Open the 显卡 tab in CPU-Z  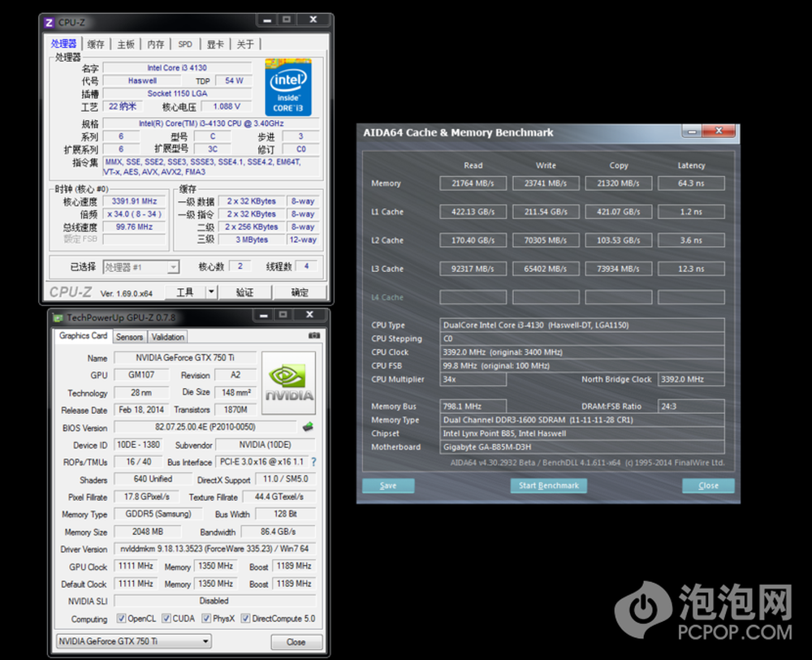(215, 45)
